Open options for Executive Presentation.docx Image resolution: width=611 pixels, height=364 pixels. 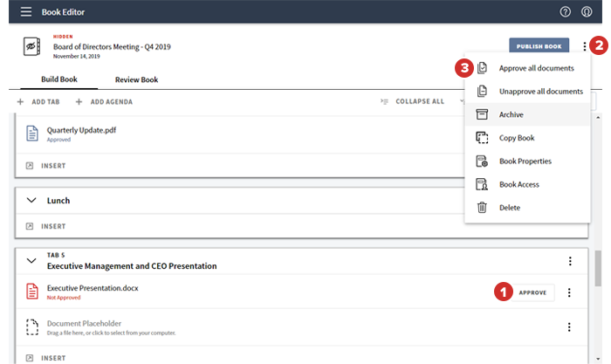(x=570, y=292)
